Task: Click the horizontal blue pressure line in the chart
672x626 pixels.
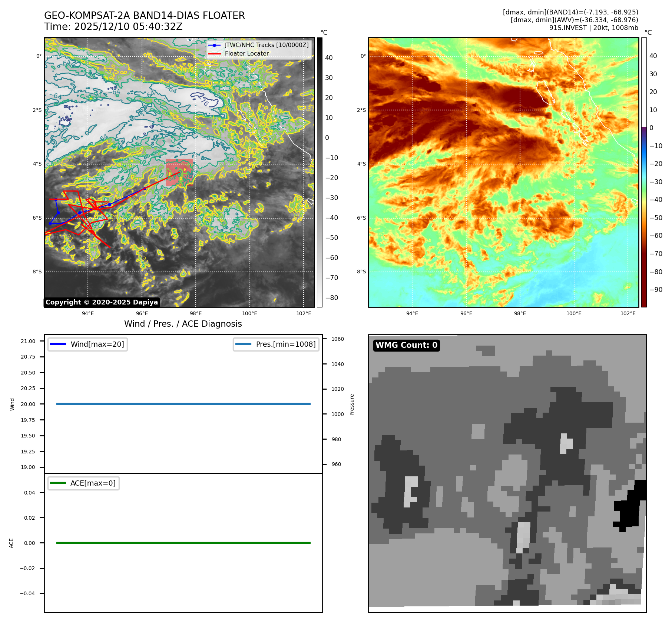Action: coord(183,404)
